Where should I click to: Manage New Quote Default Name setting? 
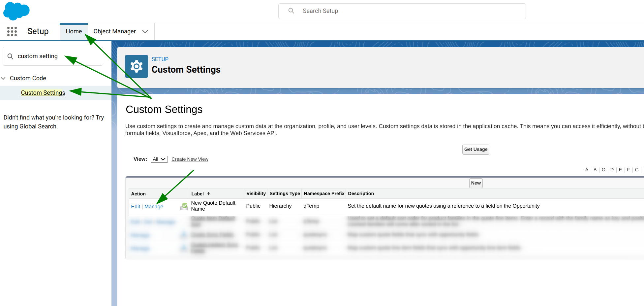point(154,207)
